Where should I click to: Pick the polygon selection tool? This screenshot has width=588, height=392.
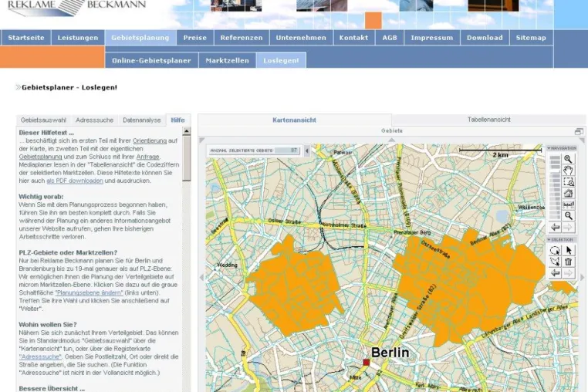[555, 262]
